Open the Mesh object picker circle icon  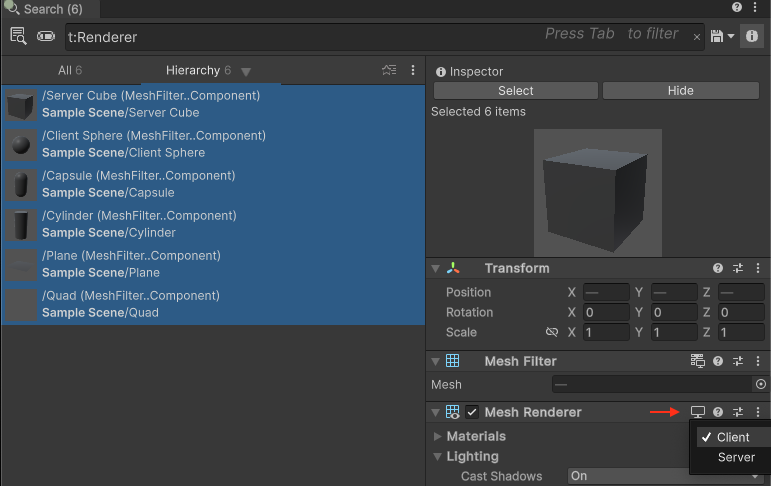tap(760, 384)
